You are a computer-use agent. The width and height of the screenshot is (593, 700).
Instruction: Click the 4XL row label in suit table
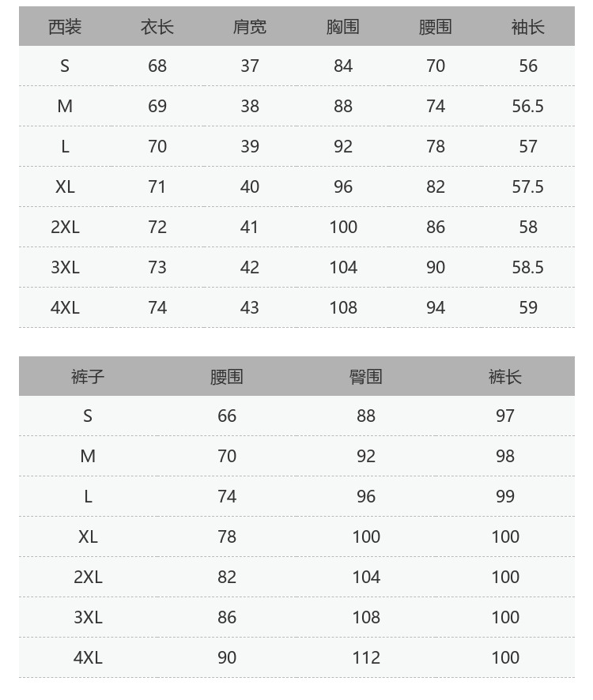pos(65,307)
